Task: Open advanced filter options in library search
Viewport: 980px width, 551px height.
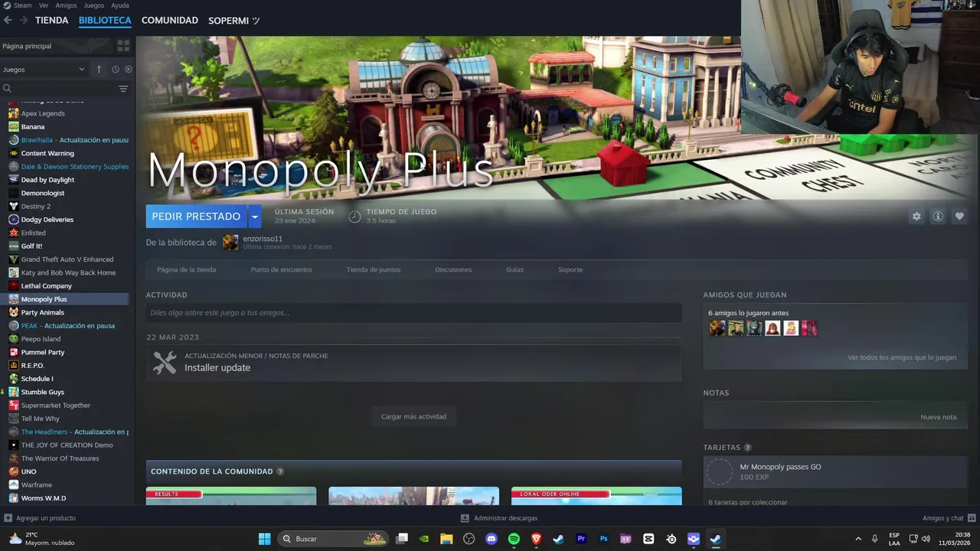Action: pyautogui.click(x=123, y=89)
